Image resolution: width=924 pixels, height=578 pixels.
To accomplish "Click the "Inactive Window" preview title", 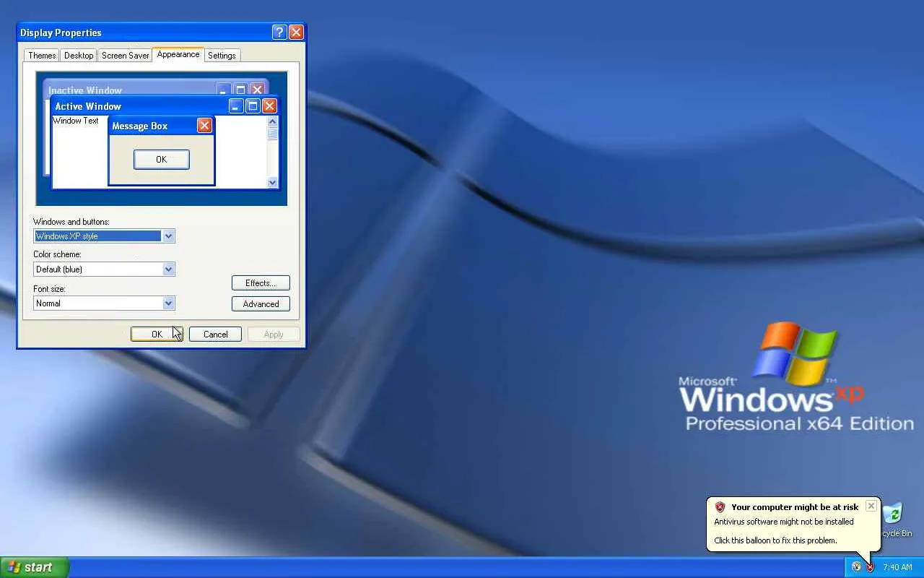I will pos(85,90).
